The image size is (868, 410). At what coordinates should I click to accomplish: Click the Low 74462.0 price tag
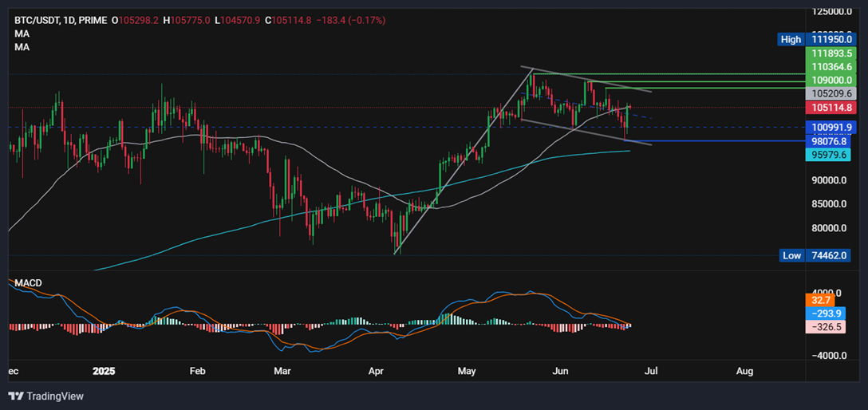(x=815, y=255)
